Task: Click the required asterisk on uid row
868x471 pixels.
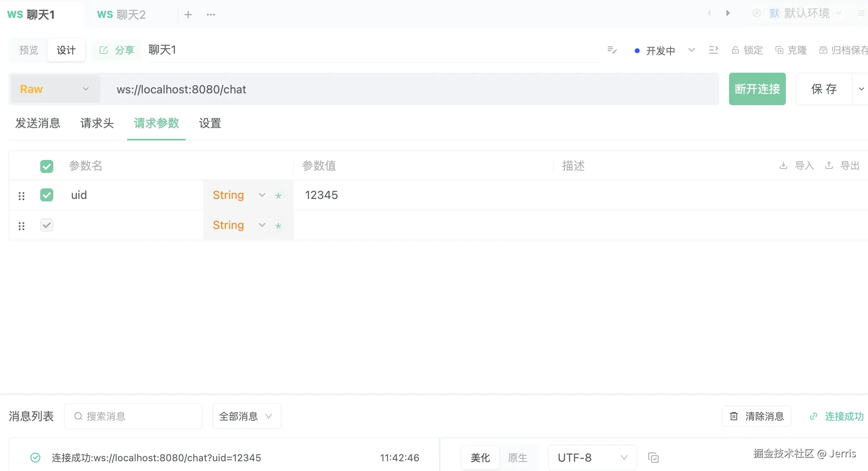Action: (x=278, y=196)
